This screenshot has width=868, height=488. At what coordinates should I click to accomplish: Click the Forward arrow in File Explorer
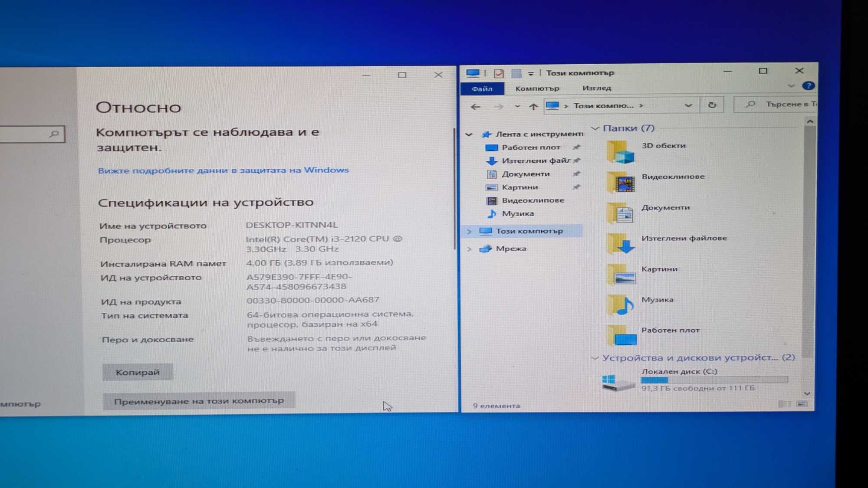pos(498,106)
